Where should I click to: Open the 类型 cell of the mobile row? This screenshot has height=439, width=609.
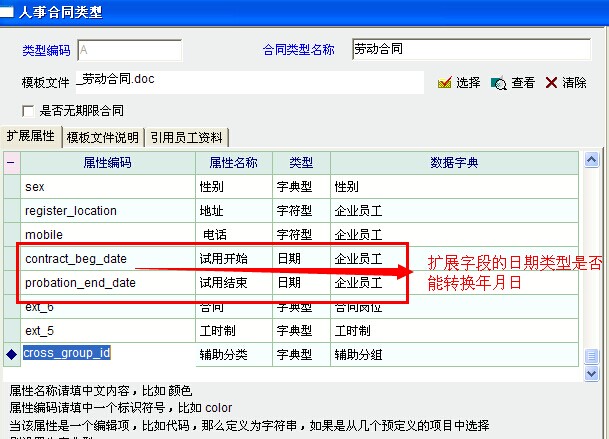[300, 235]
